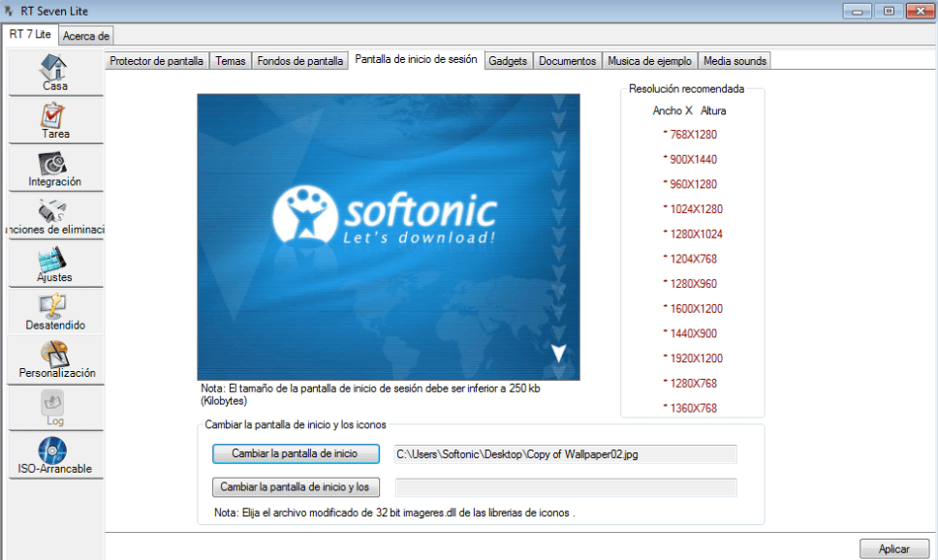
Task: Open the component removal functions icon
Action: click(x=54, y=212)
